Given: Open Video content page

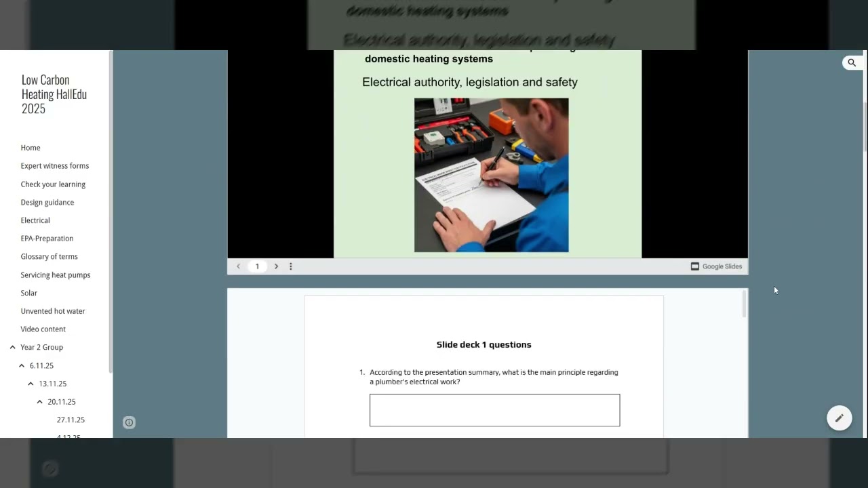Looking at the screenshot, I should pyautogui.click(x=43, y=329).
